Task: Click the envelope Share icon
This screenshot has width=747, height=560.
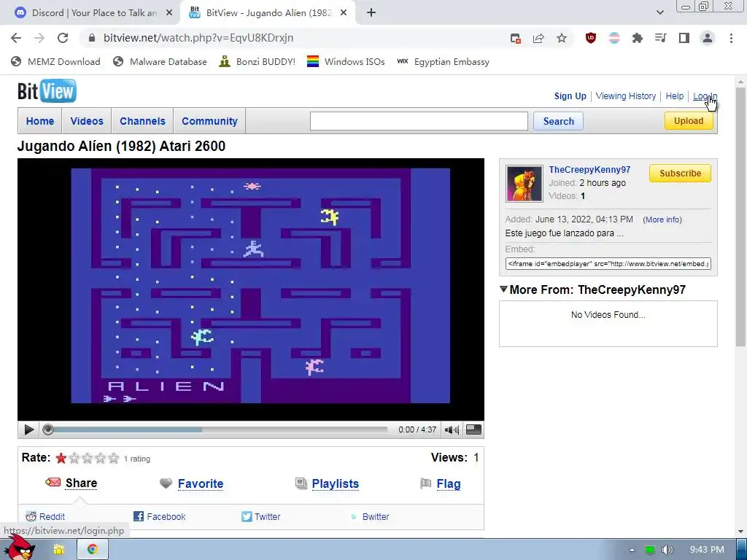Action: click(x=53, y=483)
